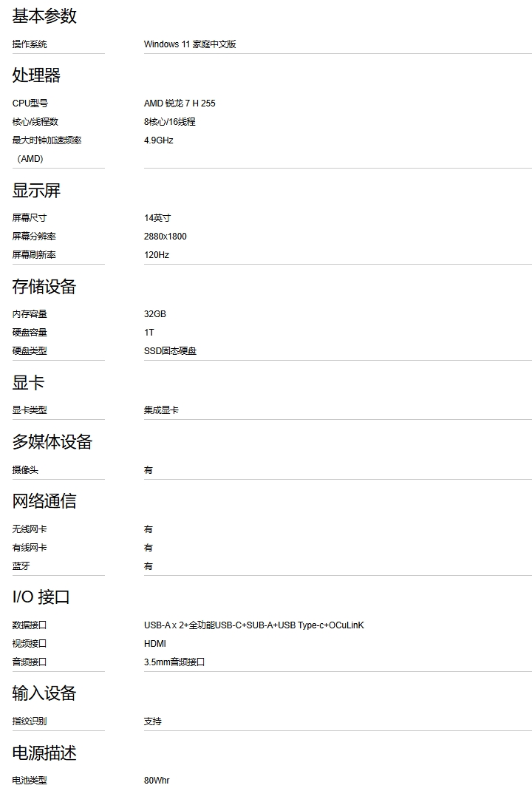Select the 网络通信 section heading
Viewport: 532px width, 788px height.
pyautogui.click(x=44, y=501)
